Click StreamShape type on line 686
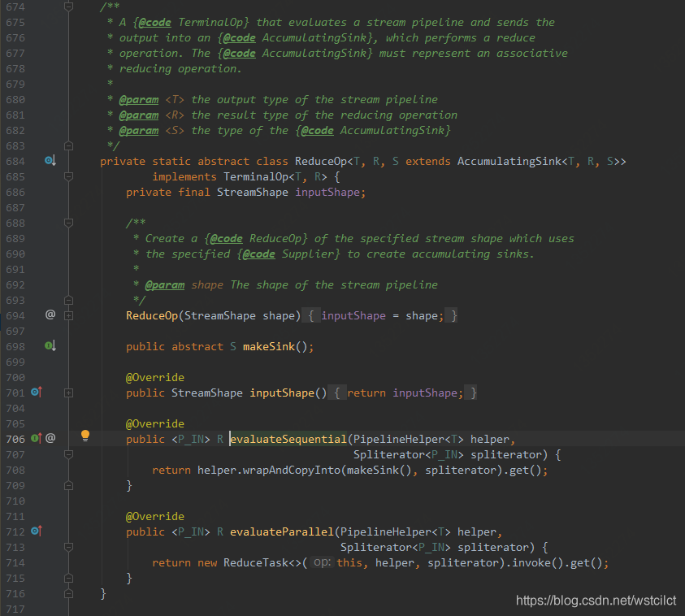The height and width of the screenshot is (616, 685). [x=253, y=193]
